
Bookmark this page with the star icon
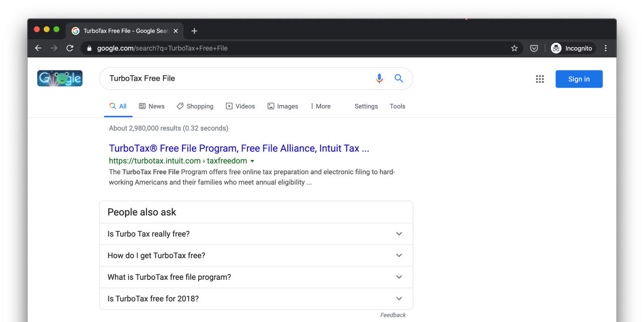(514, 48)
